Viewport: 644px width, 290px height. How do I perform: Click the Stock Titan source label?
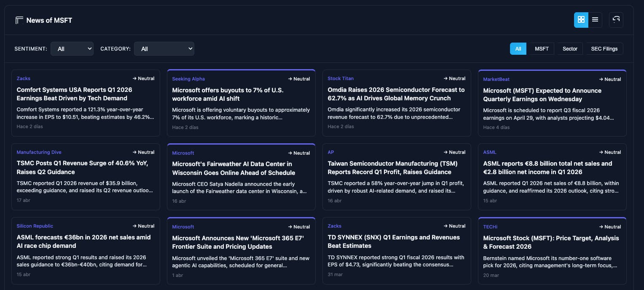click(341, 78)
